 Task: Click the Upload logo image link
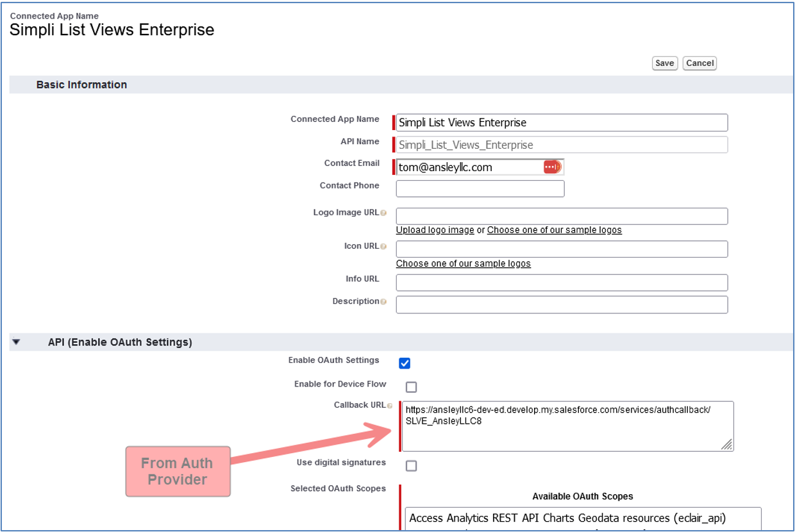point(435,230)
